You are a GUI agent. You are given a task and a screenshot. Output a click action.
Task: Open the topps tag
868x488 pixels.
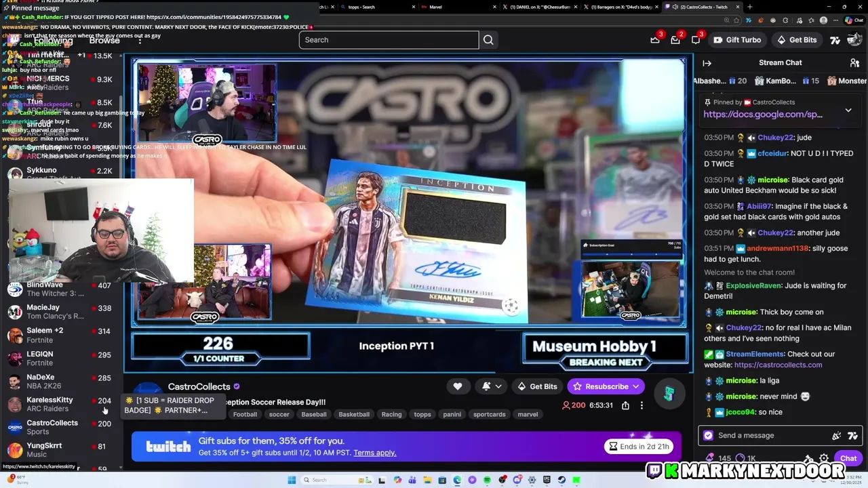click(x=422, y=414)
